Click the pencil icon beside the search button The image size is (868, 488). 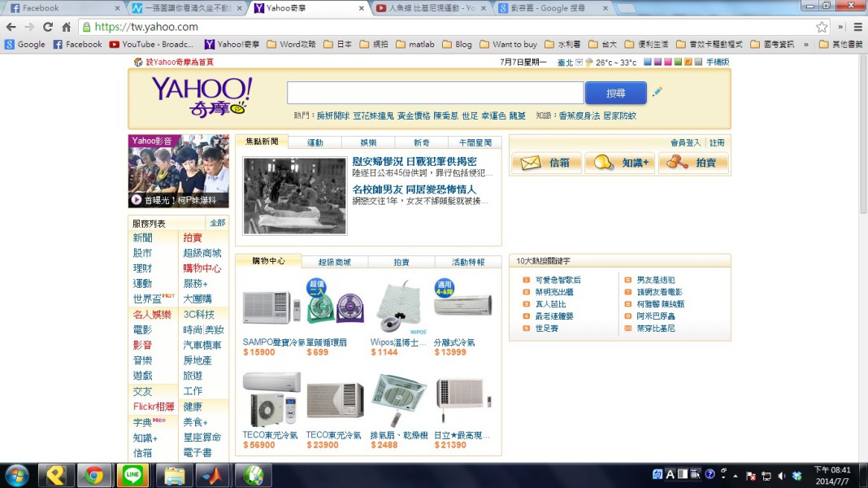657,92
